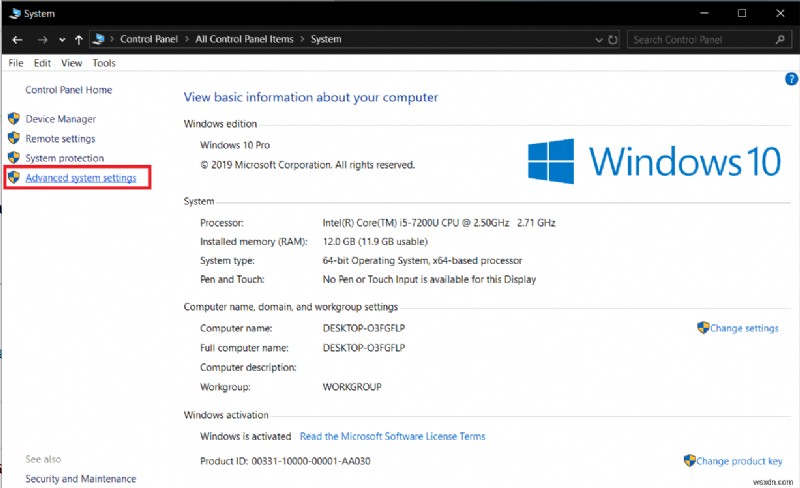Image resolution: width=800 pixels, height=488 pixels.
Task: Open System protection link
Action: point(65,158)
